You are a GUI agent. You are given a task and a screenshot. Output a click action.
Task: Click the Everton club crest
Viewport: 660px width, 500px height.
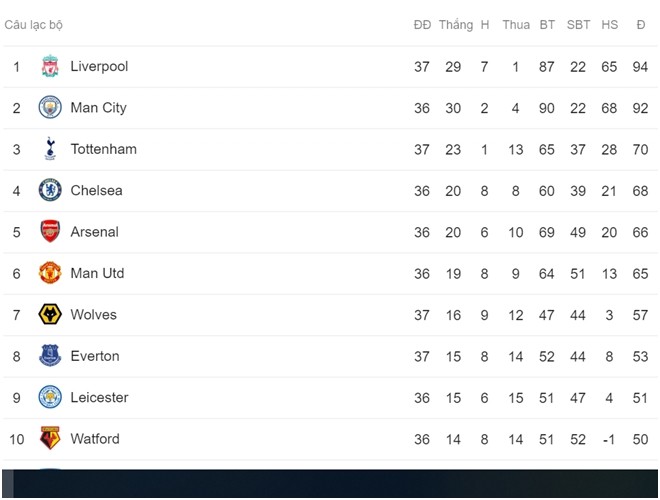[x=50, y=356]
